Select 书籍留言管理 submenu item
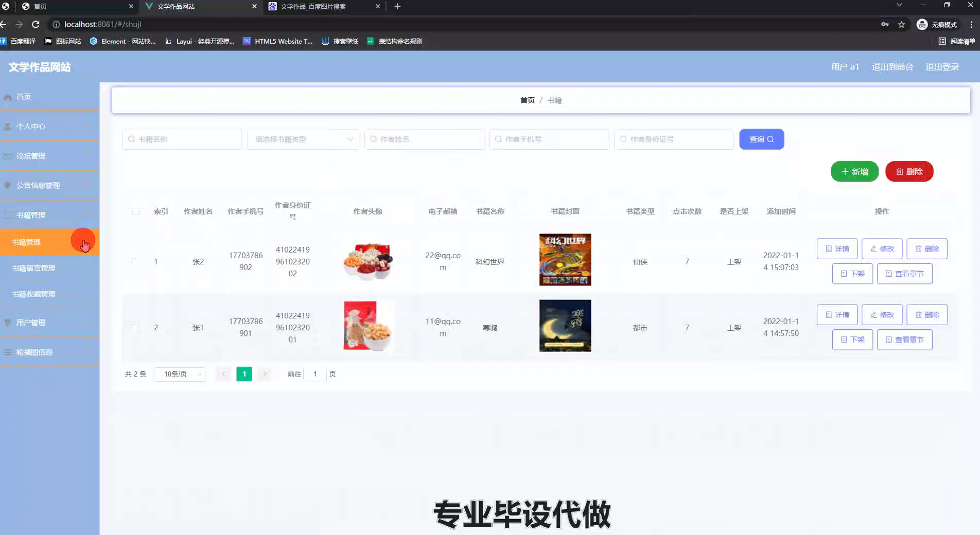The width and height of the screenshot is (980, 535). tap(49, 268)
